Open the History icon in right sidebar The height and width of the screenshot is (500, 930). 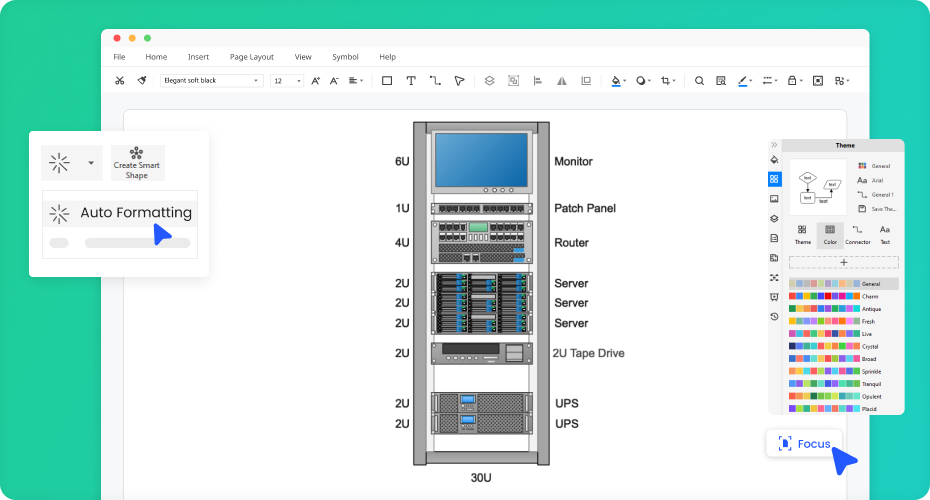[774, 316]
